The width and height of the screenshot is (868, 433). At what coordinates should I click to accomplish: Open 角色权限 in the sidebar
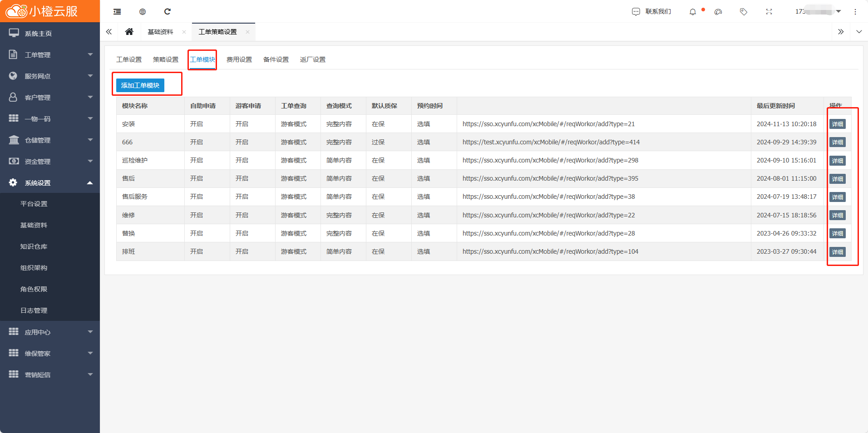(x=34, y=289)
